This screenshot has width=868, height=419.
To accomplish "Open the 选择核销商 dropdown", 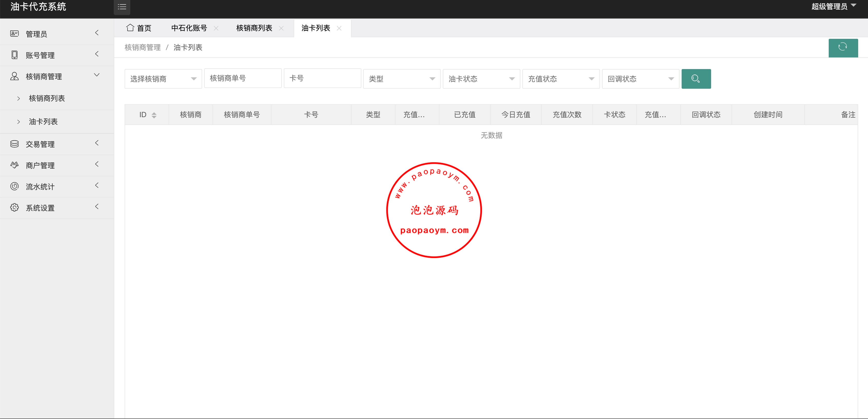I will pyautogui.click(x=163, y=79).
